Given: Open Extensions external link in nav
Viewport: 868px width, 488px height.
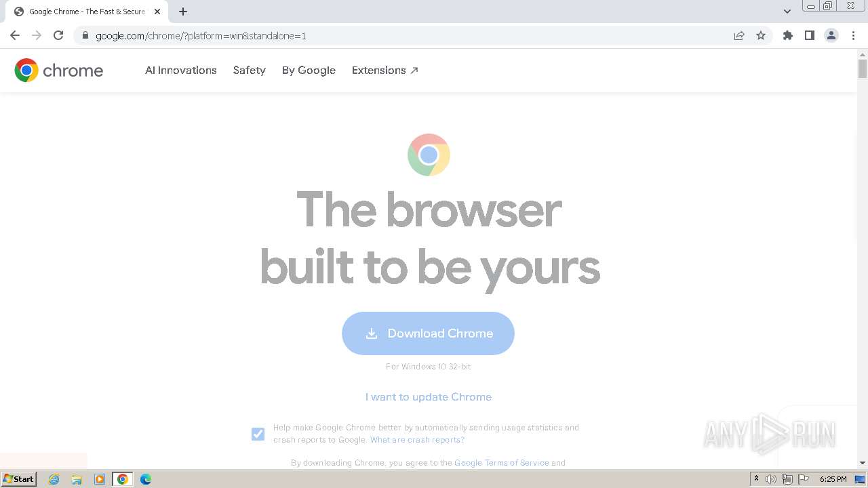Looking at the screenshot, I should click(x=385, y=70).
